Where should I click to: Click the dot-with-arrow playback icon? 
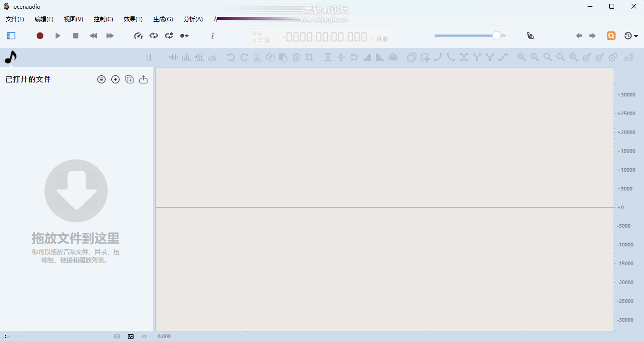point(184,36)
